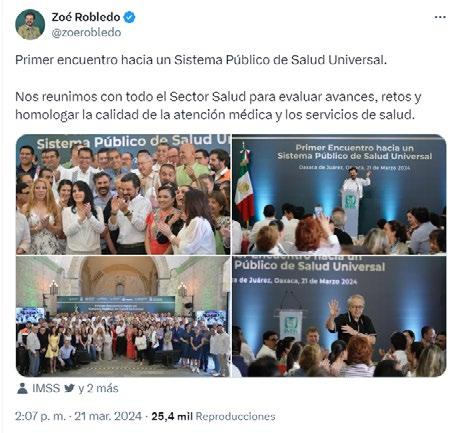Click the Zoé Robledo display name
The width and height of the screenshot is (456, 433).
click(86, 17)
